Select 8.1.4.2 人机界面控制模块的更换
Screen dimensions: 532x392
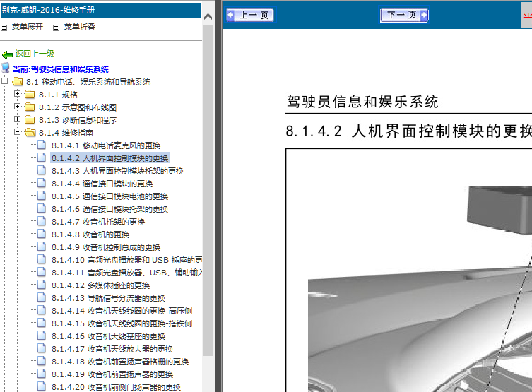[110, 158]
